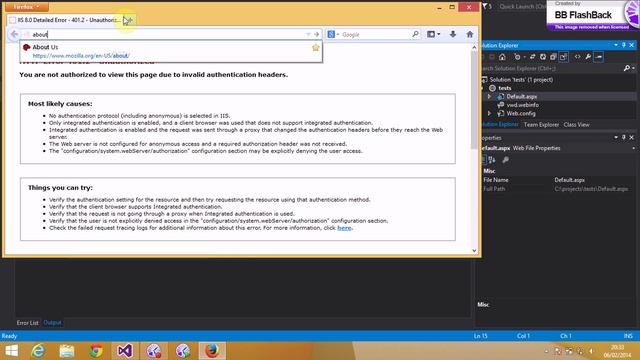640x360 pixels.
Task: Expand the Web.config tree node
Action: pos(489,113)
